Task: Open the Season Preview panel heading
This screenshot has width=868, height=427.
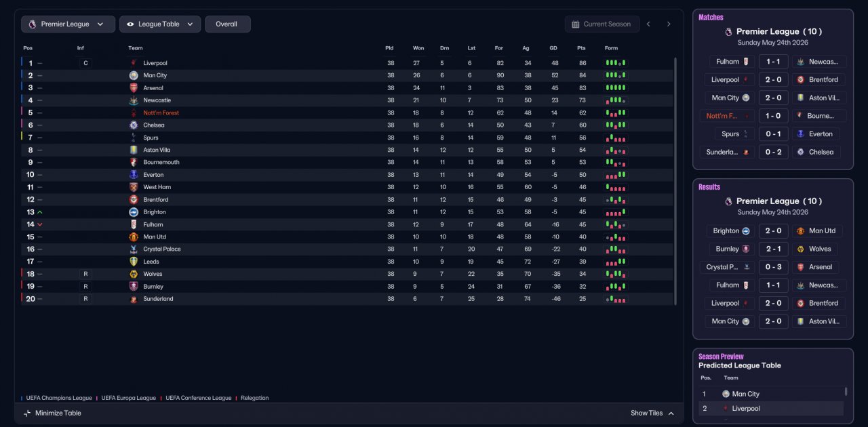Action: pos(721,357)
